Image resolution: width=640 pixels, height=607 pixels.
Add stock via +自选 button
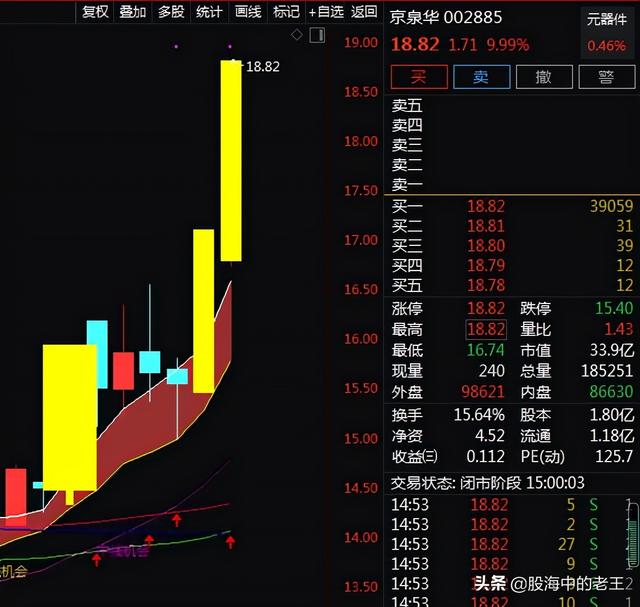(326, 12)
